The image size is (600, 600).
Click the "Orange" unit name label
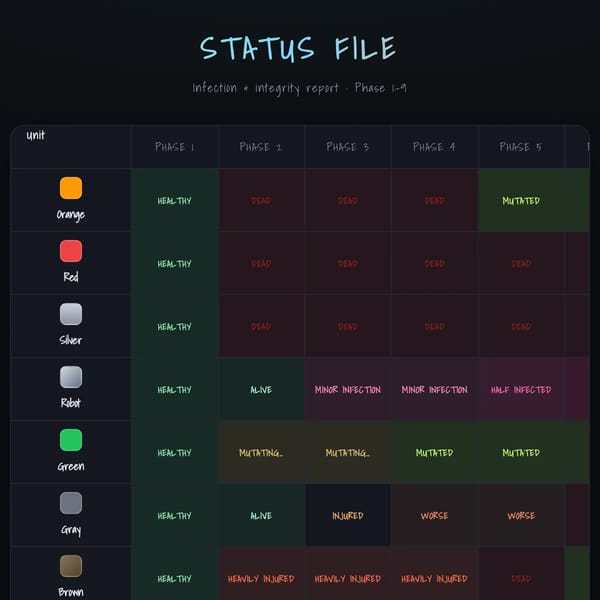point(71,215)
